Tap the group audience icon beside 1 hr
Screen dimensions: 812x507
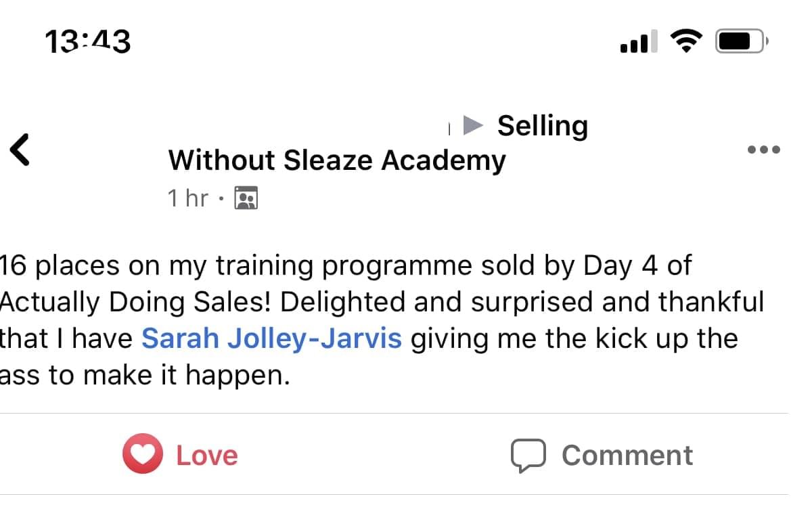pyautogui.click(x=246, y=199)
